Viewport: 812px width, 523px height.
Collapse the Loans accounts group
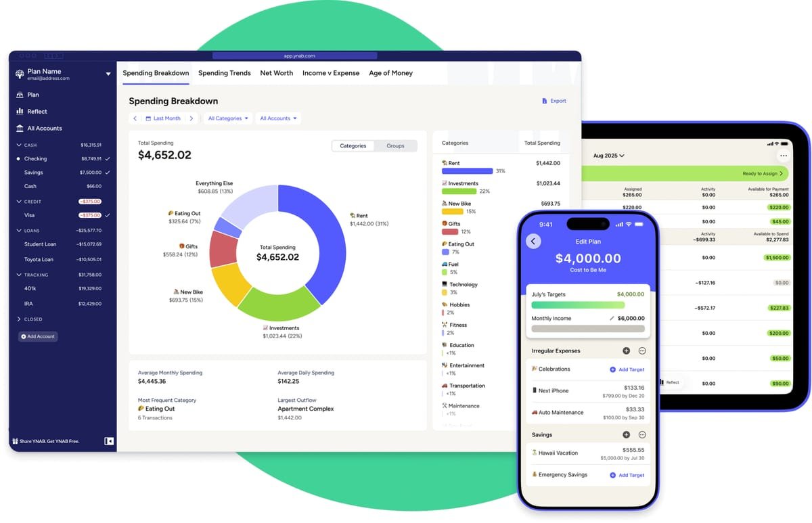(x=19, y=231)
